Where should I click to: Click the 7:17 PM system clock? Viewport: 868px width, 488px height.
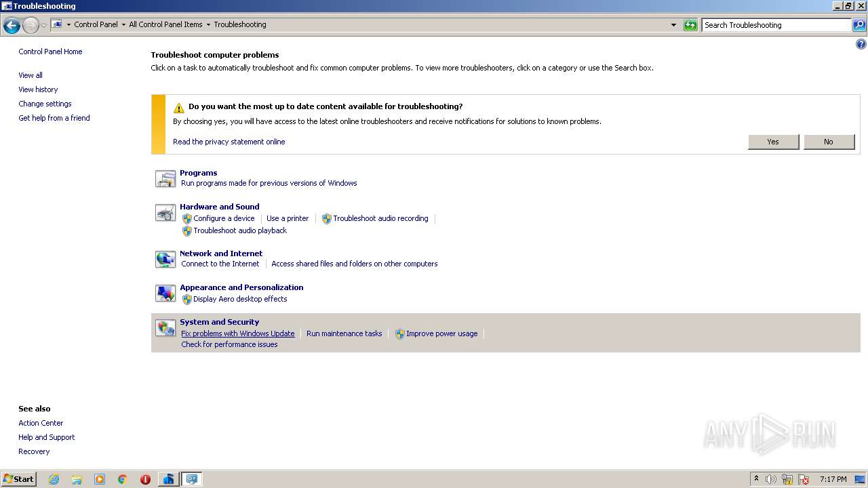833,479
